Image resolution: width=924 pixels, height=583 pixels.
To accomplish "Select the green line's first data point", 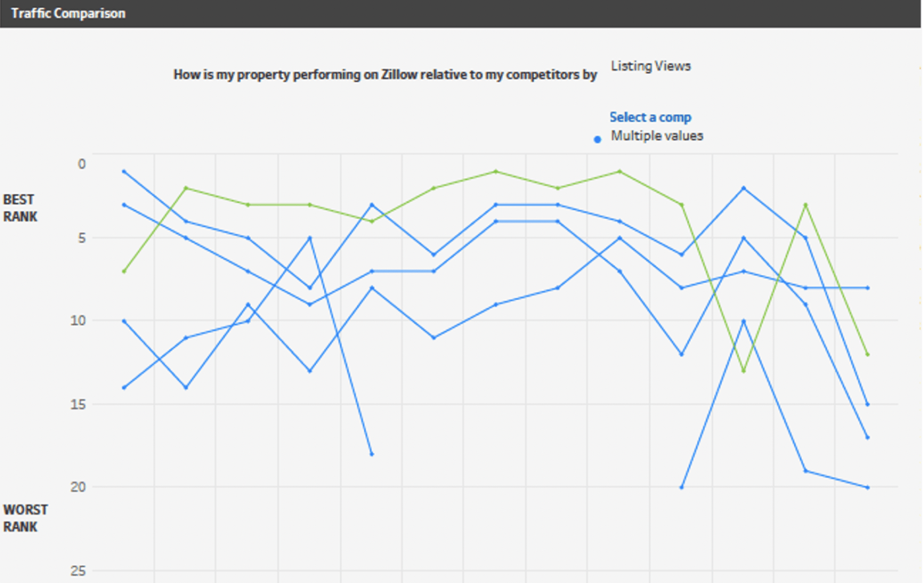I will click(124, 271).
